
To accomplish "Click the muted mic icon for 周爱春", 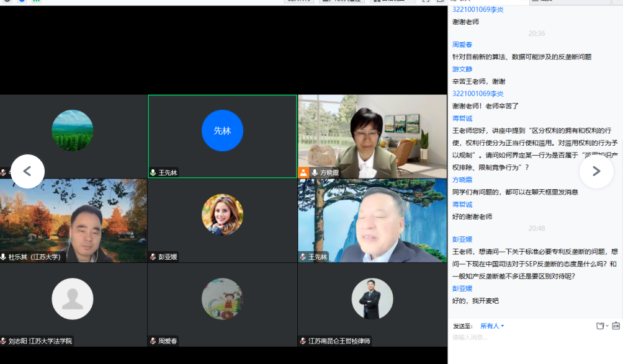I will click(x=153, y=341).
